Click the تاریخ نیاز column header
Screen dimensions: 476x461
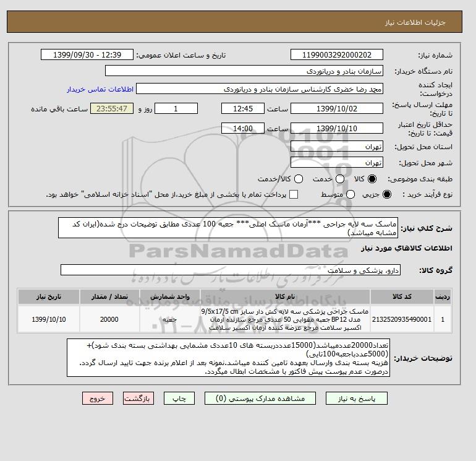pyautogui.click(x=49, y=296)
